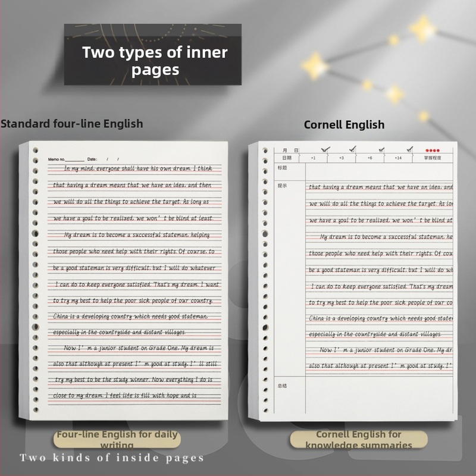Click the checkmark above the +14 cell

[410, 149]
